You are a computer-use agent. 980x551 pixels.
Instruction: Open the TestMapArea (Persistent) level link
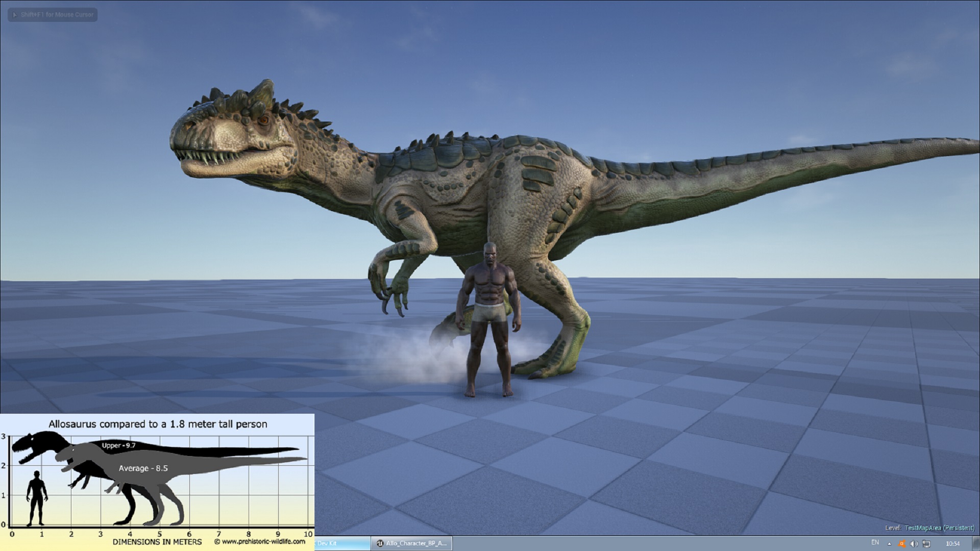940,528
